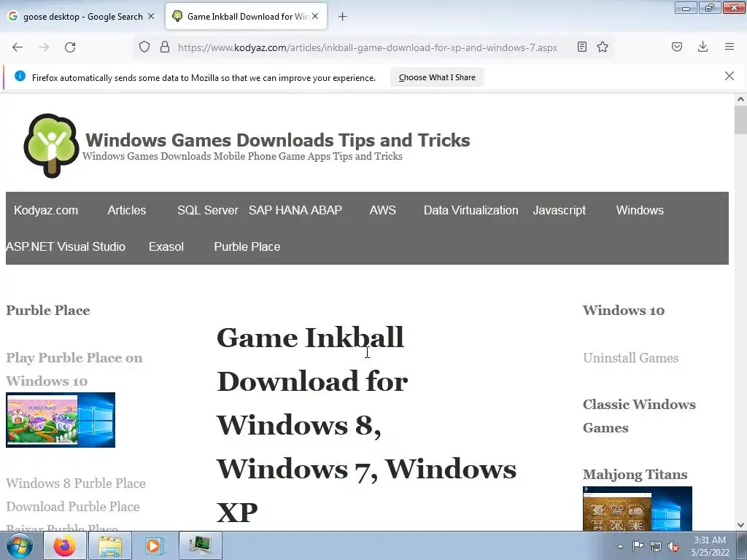
Task: Open Windows Explorer from the taskbar
Action: tap(109, 545)
